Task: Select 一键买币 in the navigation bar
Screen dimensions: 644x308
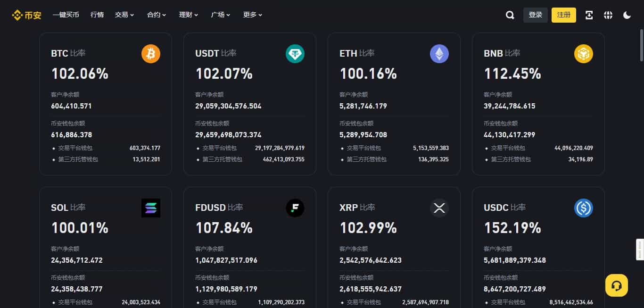Action: click(x=66, y=15)
